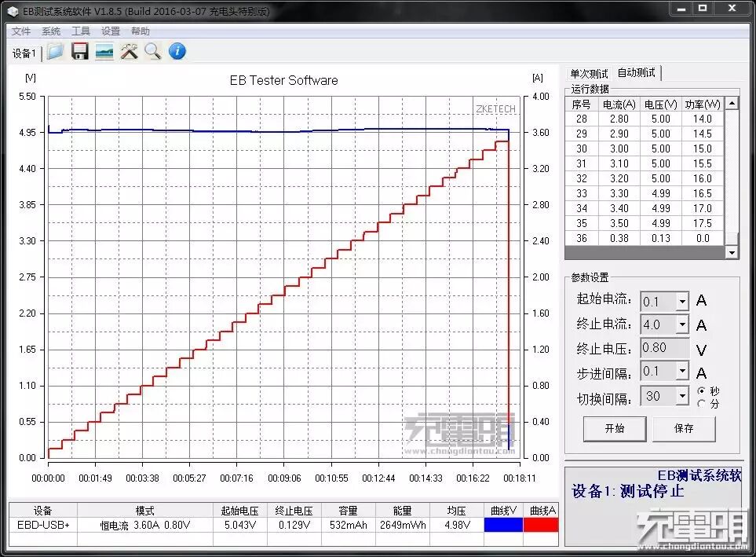Click the 532mAh capacity cell
The height and width of the screenshot is (557, 756).
[348, 525]
